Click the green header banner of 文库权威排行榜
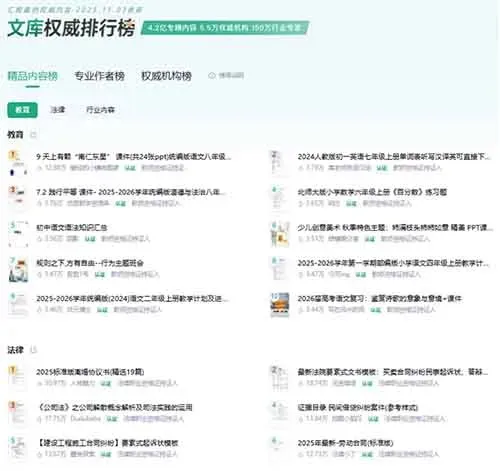The image size is (500, 471). pyautogui.click(x=225, y=28)
